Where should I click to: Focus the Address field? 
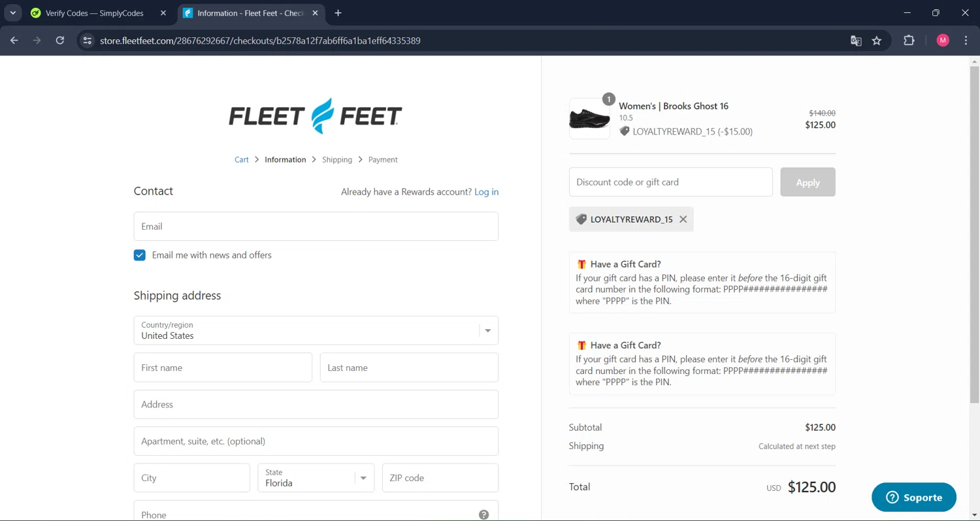[316, 405]
